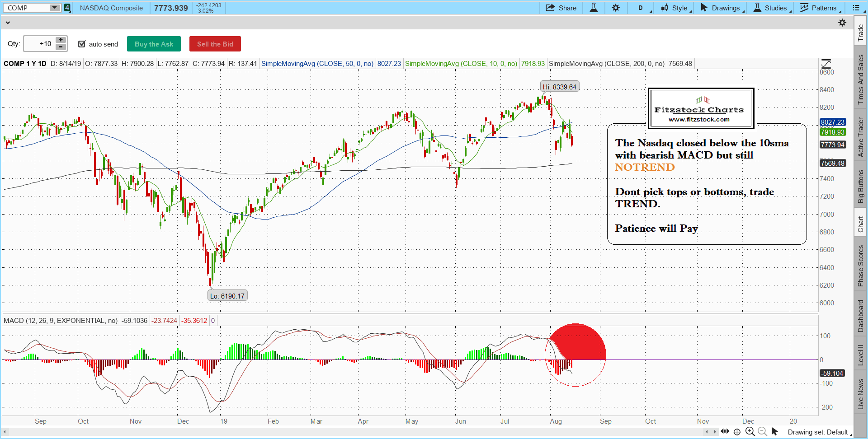Expand the Drawing set Default dropdown
Viewport: 868px width, 439px height.
point(818,432)
